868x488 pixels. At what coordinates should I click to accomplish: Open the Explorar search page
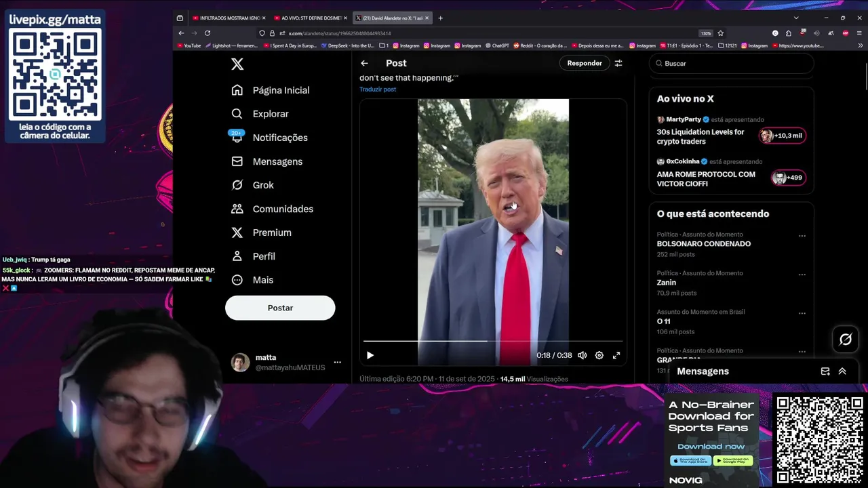coord(260,114)
